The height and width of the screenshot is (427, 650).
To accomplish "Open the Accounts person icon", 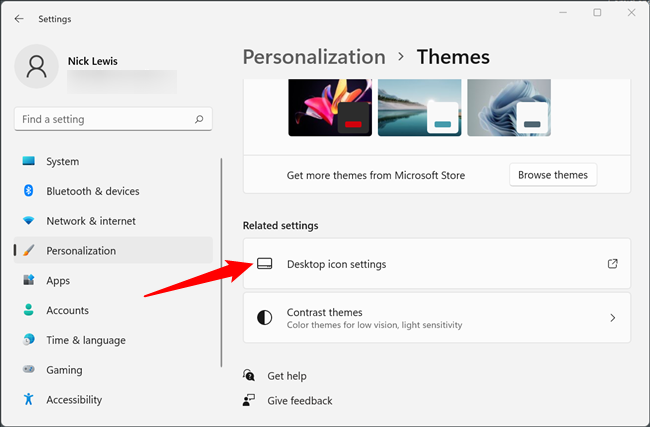I will tap(28, 311).
